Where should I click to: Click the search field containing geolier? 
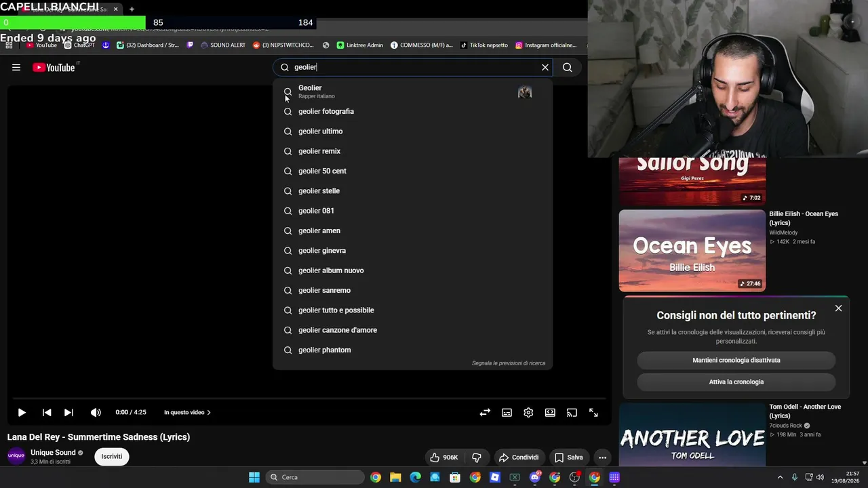pos(412,67)
